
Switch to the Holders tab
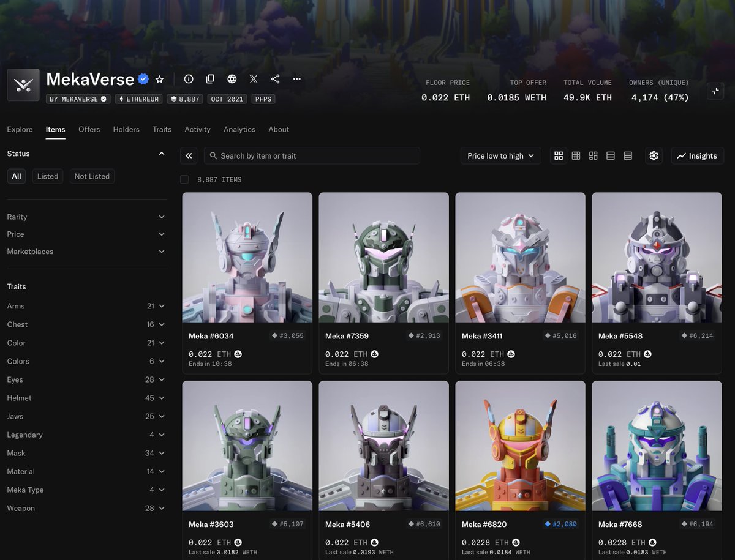(x=126, y=130)
